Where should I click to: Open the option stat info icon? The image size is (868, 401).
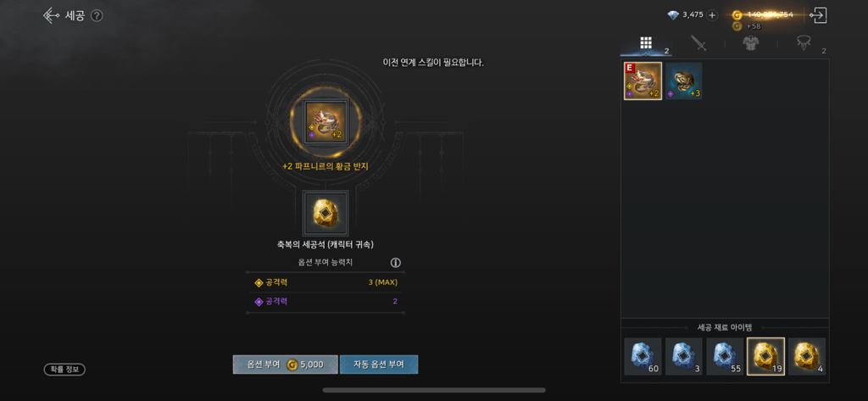coord(396,263)
